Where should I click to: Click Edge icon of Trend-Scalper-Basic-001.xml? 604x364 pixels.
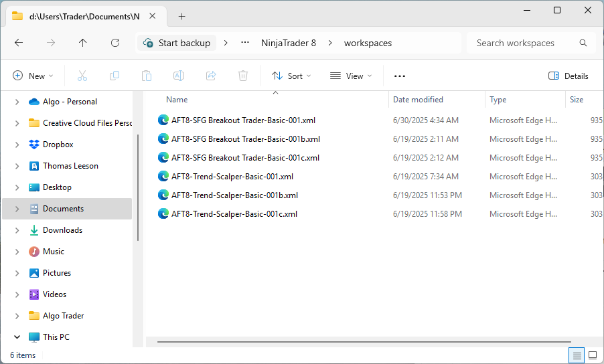tap(163, 176)
